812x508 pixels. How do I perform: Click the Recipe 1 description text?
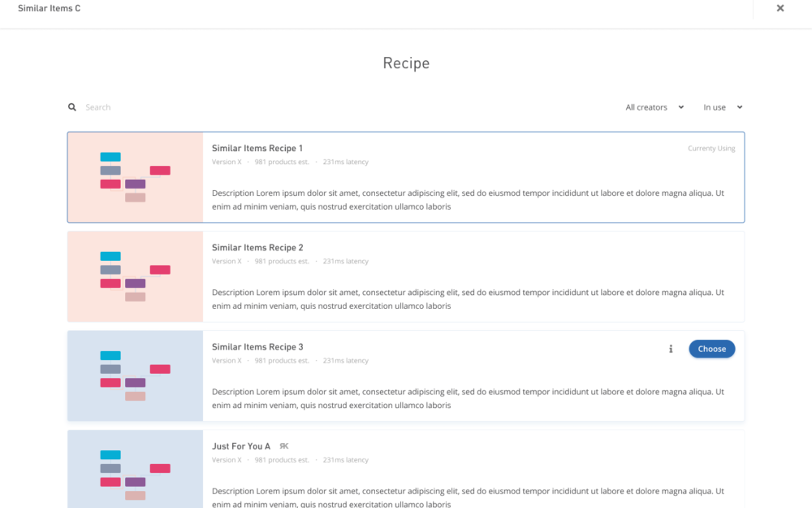coord(468,200)
